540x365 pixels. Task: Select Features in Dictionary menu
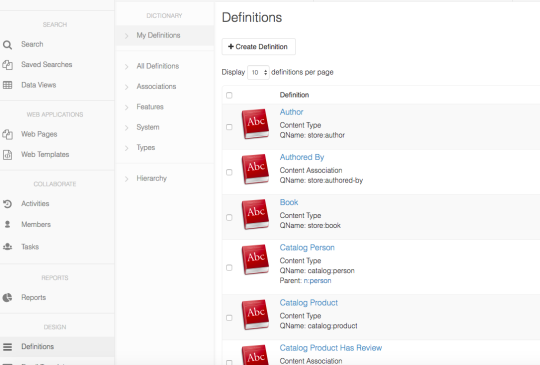pos(150,106)
